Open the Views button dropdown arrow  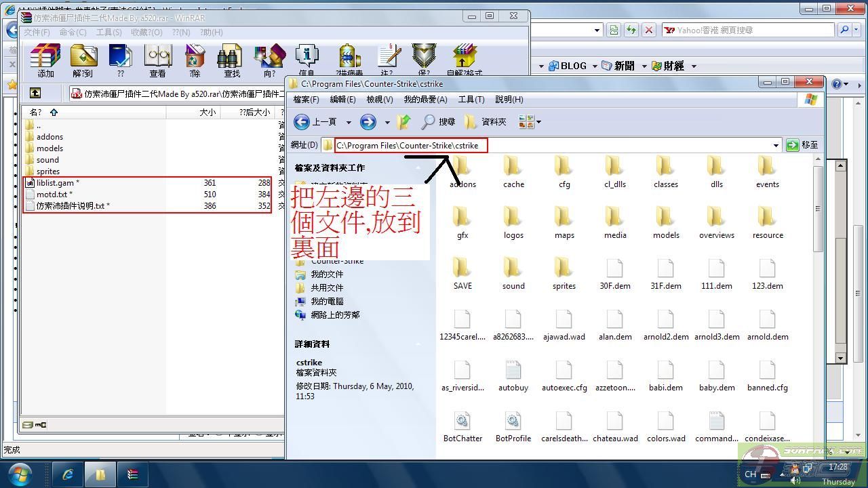pos(538,123)
